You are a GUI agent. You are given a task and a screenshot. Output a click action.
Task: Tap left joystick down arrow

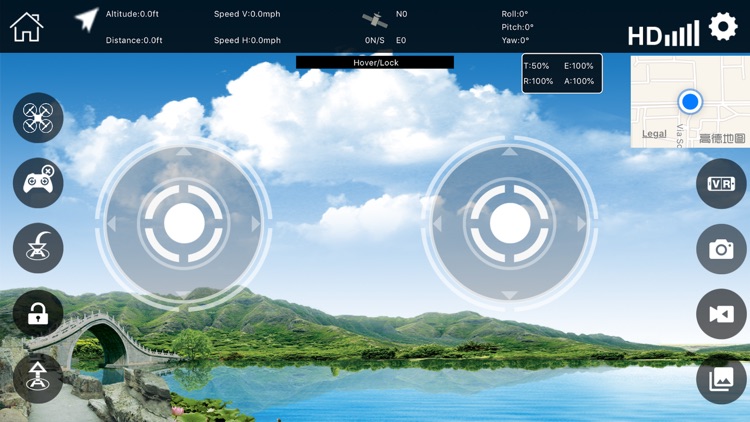pos(184,294)
